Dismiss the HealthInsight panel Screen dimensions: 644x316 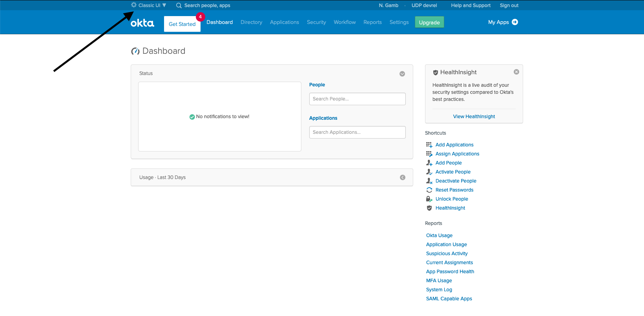point(516,72)
